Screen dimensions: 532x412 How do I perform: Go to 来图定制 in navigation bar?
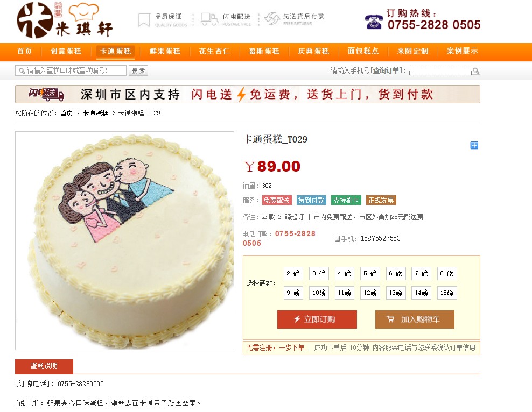[x=412, y=51]
